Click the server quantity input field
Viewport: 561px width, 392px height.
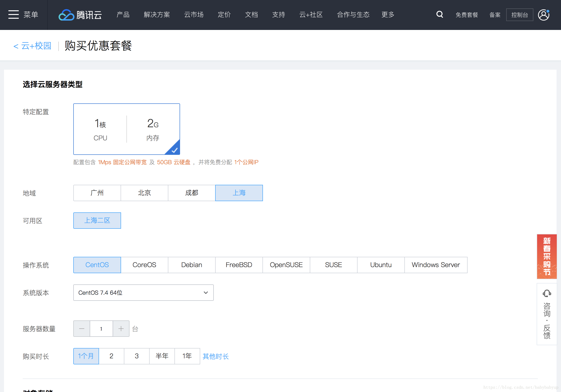click(101, 329)
